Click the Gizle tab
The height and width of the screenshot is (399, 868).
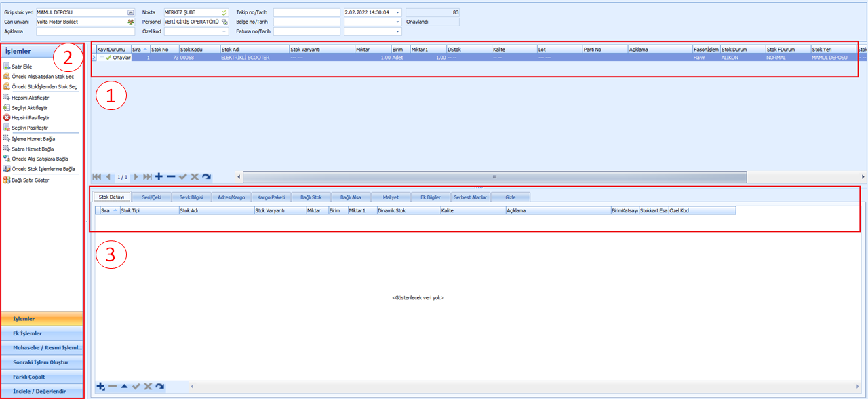pos(511,197)
